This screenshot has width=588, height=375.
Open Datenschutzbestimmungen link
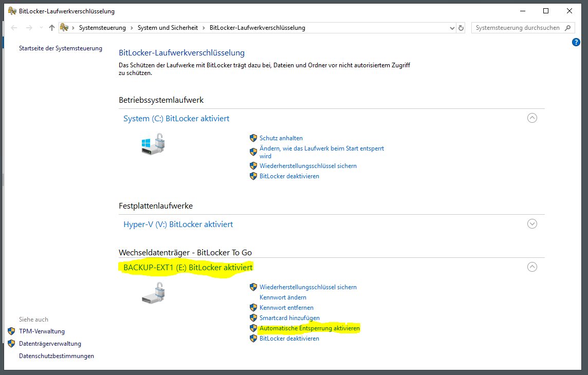point(56,356)
